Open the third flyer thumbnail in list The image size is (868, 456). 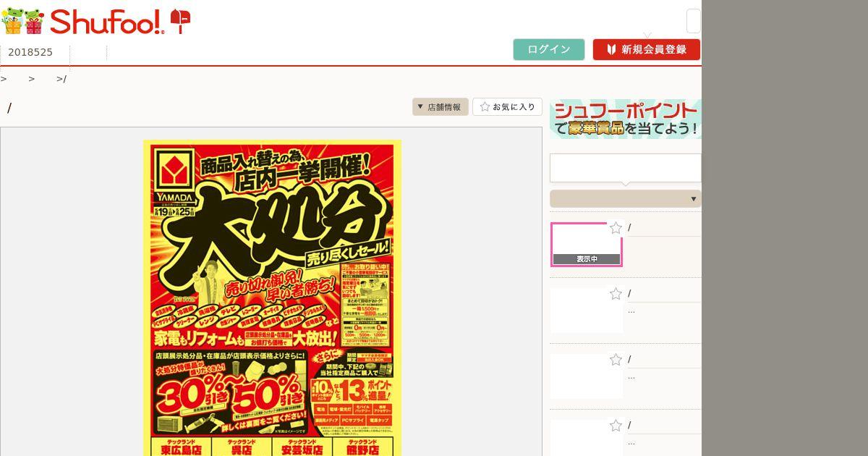tap(587, 376)
